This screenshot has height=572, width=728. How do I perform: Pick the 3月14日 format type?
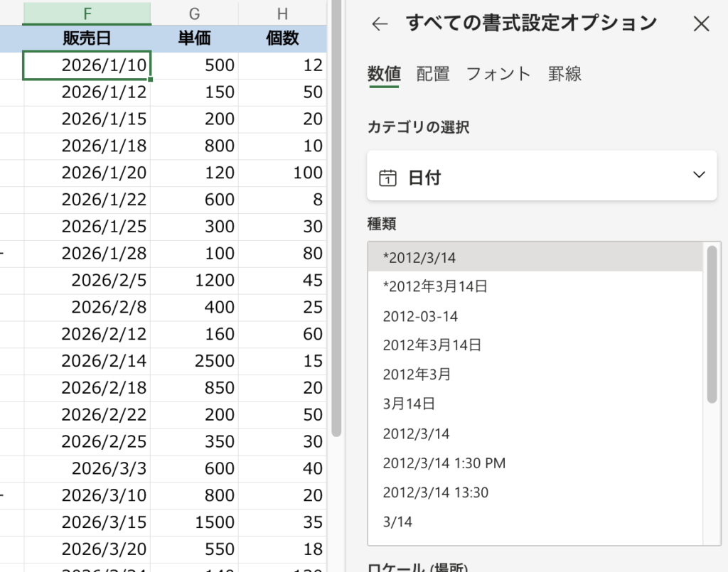[x=409, y=404]
